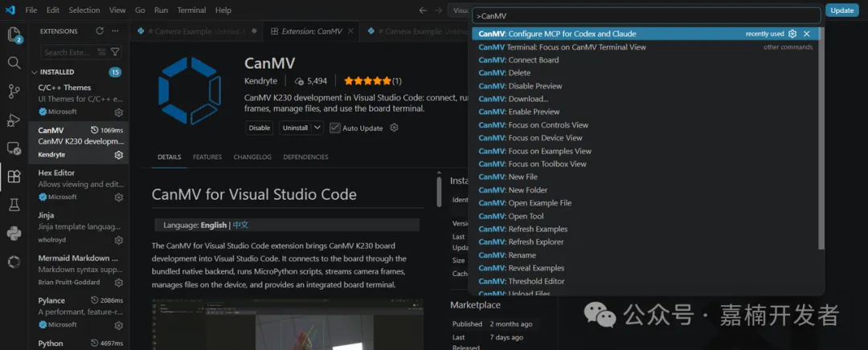This screenshot has width=868, height=350.
Task: Switch to first Camera Example editor tab
Action: [x=197, y=31]
